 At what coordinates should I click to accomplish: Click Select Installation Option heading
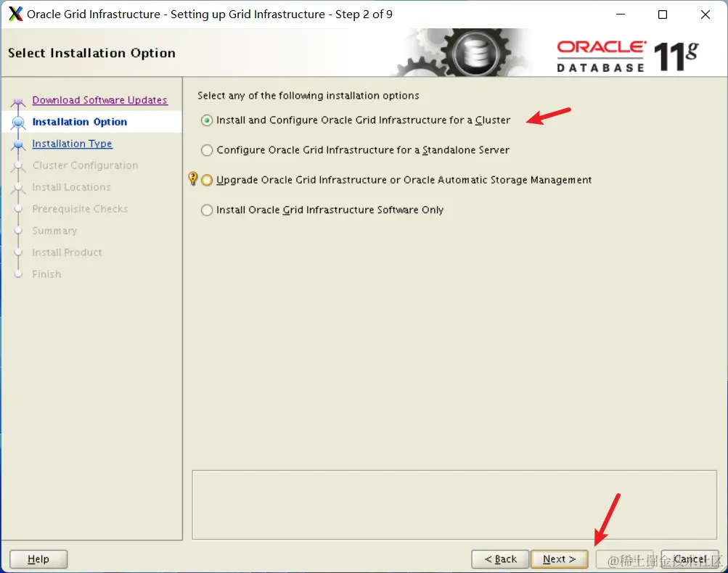tap(91, 53)
